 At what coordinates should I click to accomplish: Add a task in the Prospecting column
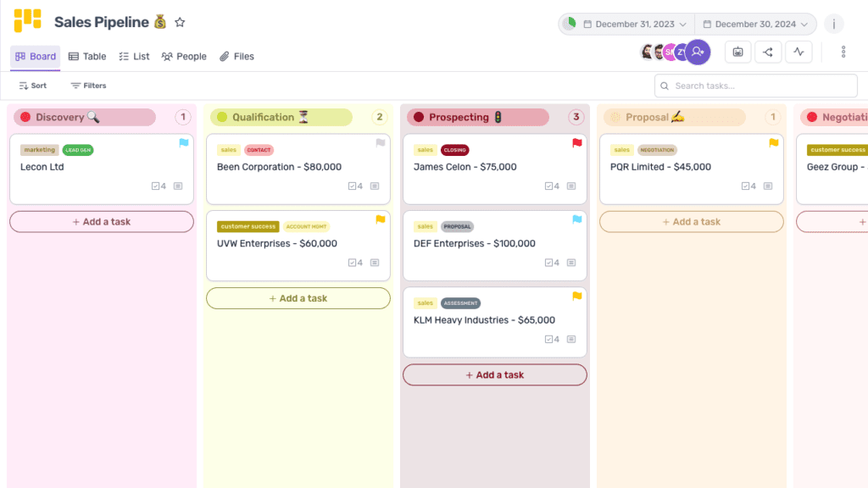coord(494,374)
